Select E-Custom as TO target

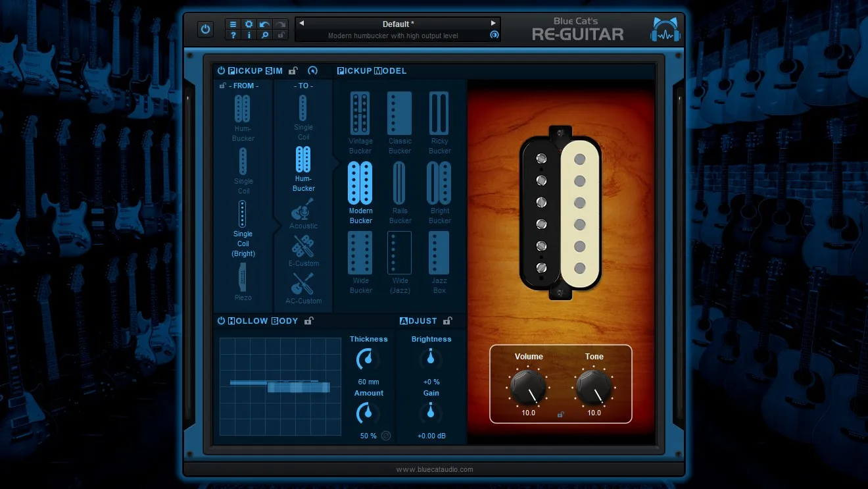coord(303,251)
